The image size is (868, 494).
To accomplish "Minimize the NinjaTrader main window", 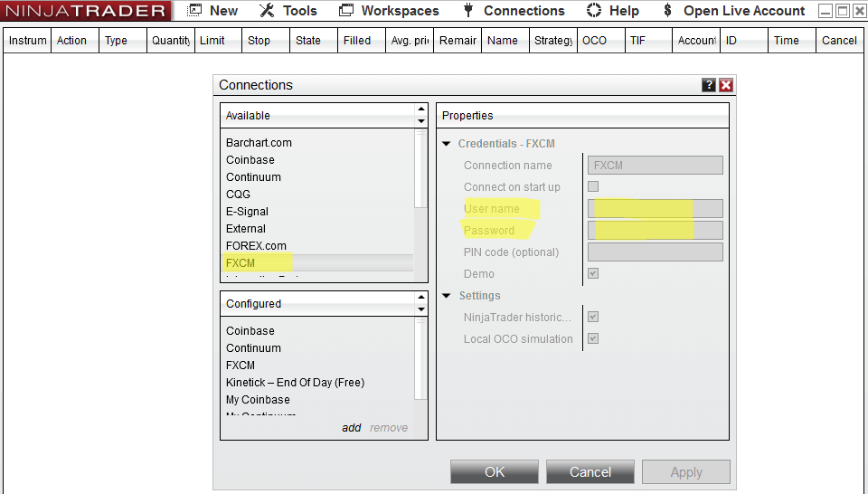I will pos(826,11).
